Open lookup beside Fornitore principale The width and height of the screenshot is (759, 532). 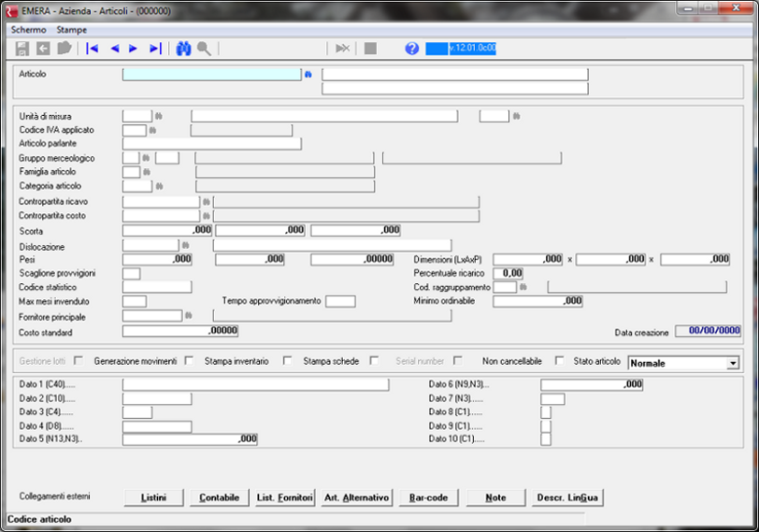point(188,316)
